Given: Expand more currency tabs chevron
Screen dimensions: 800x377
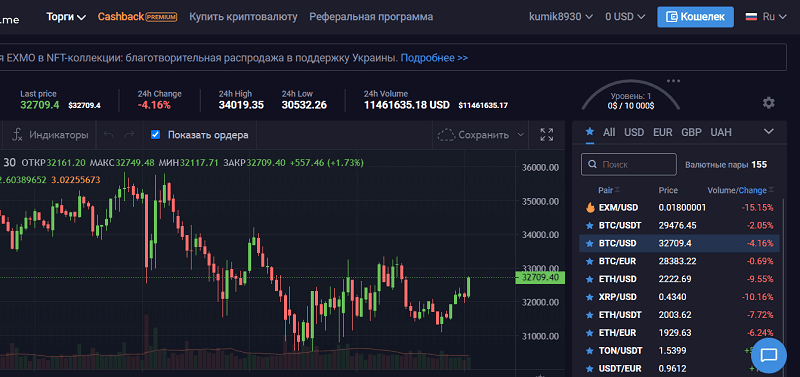Looking at the screenshot, I should tap(769, 132).
